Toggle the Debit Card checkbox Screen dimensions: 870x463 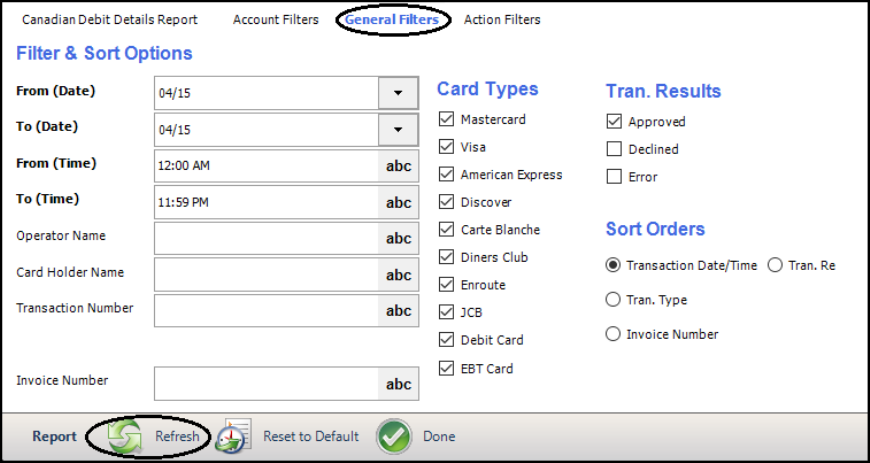446,340
